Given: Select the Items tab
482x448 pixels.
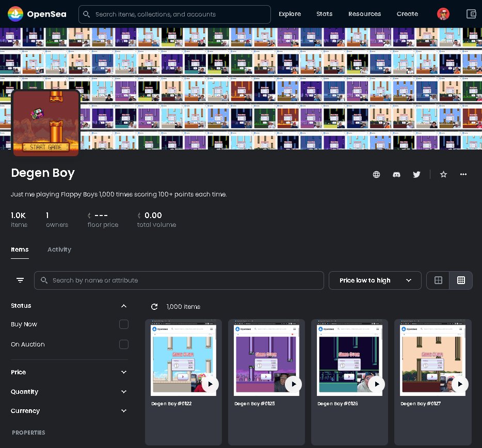Looking at the screenshot, I should point(20,250).
